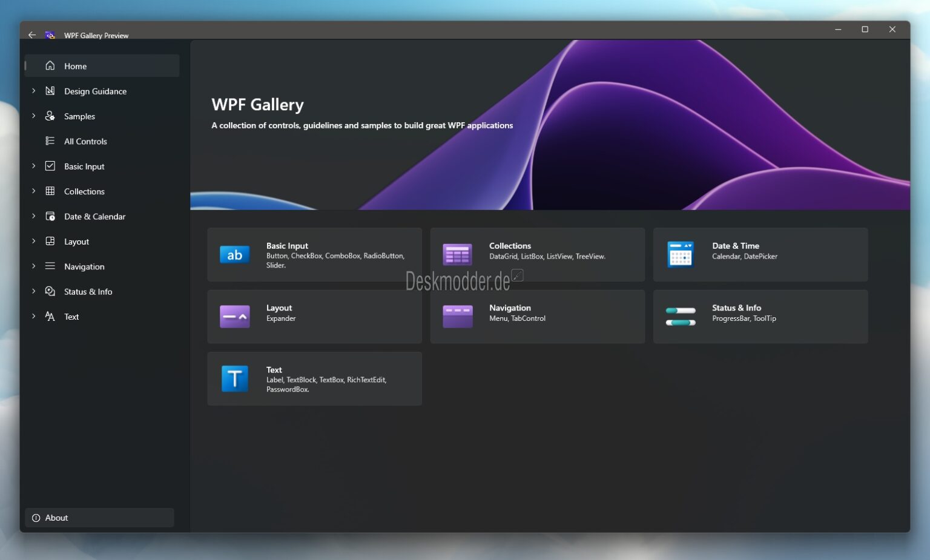
Task: Select the All Controls list icon
Action: click(x=50, y=141)
